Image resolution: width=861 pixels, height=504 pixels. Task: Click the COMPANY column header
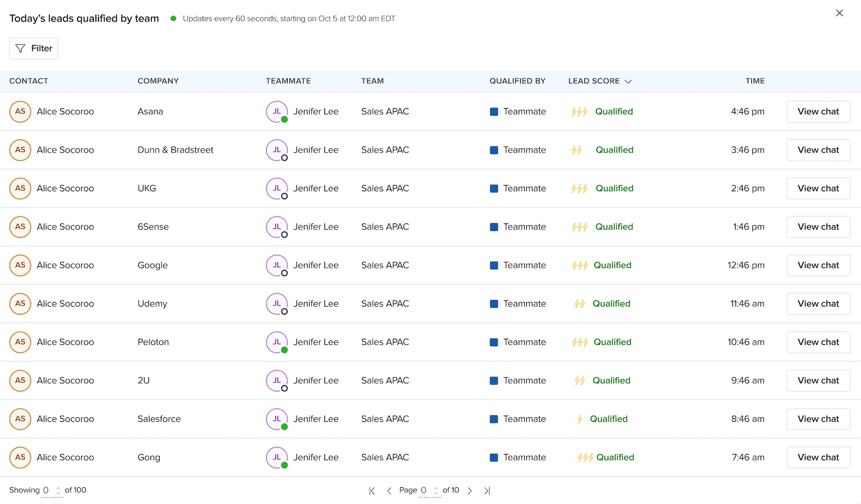pyautogui.click(x=158, y=81)
